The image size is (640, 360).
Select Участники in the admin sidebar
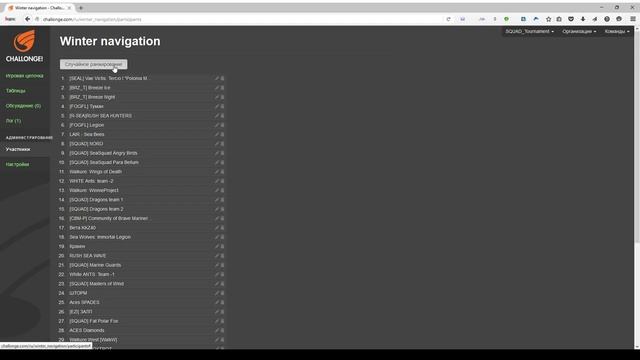pos(18,149)
